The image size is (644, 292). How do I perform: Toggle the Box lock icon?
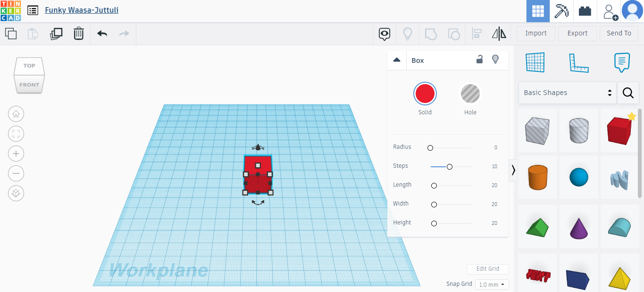click(479, 60)
